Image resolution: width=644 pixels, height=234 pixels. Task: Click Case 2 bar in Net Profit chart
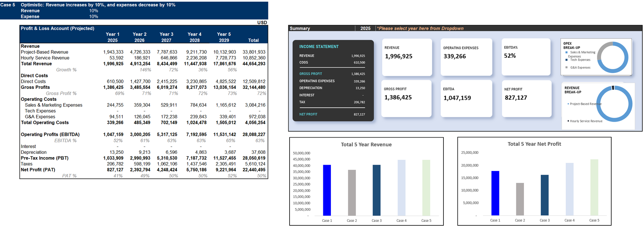click(x=520, y=199)
